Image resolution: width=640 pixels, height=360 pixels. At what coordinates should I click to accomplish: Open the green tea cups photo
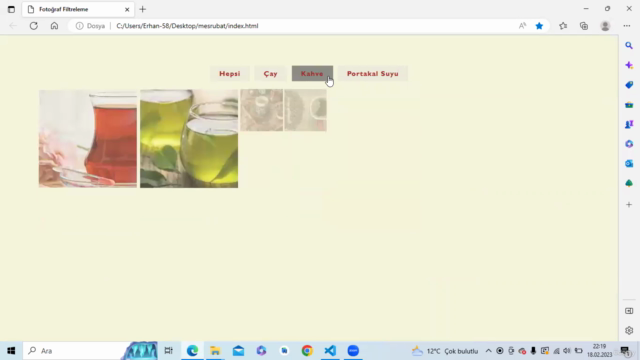(x=189, y=139)
